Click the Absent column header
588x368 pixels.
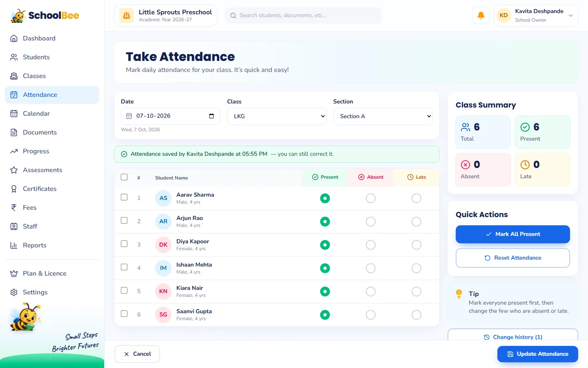click(x=371, y=177)
